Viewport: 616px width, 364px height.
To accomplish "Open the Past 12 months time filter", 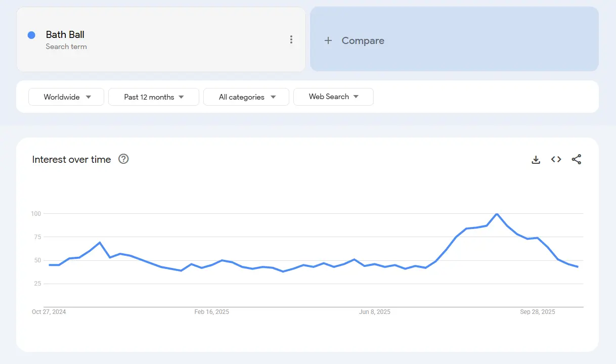I will click(154, 97).
